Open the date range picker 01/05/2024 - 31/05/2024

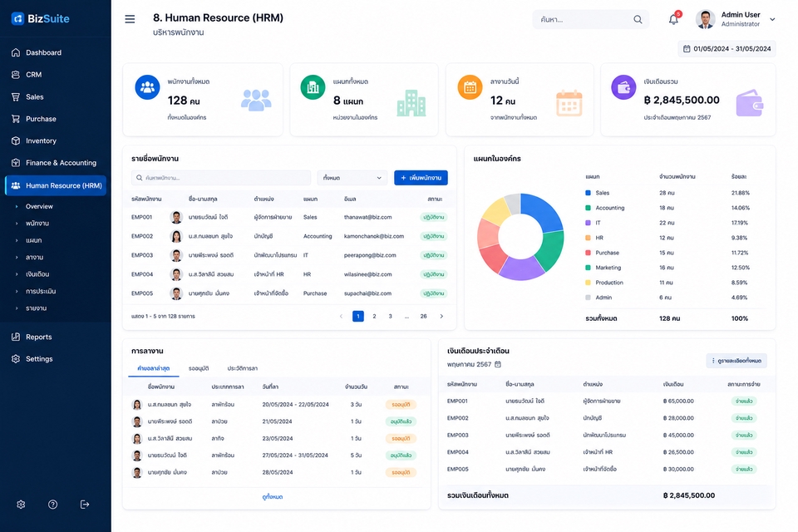pyautogui.click(x=727, y=49)
